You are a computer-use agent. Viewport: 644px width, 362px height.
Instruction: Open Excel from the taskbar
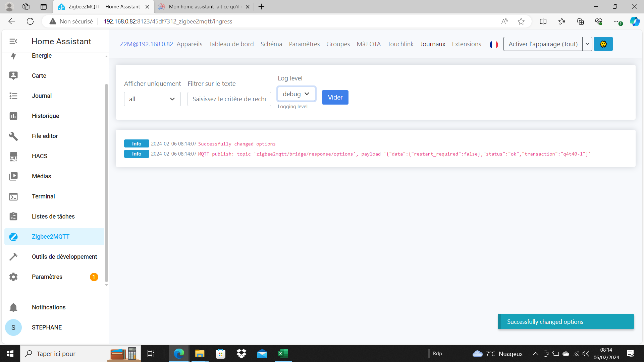283,354
